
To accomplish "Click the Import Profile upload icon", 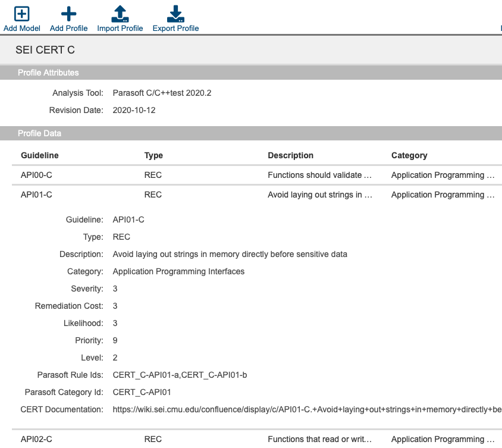I will [120, 14].
